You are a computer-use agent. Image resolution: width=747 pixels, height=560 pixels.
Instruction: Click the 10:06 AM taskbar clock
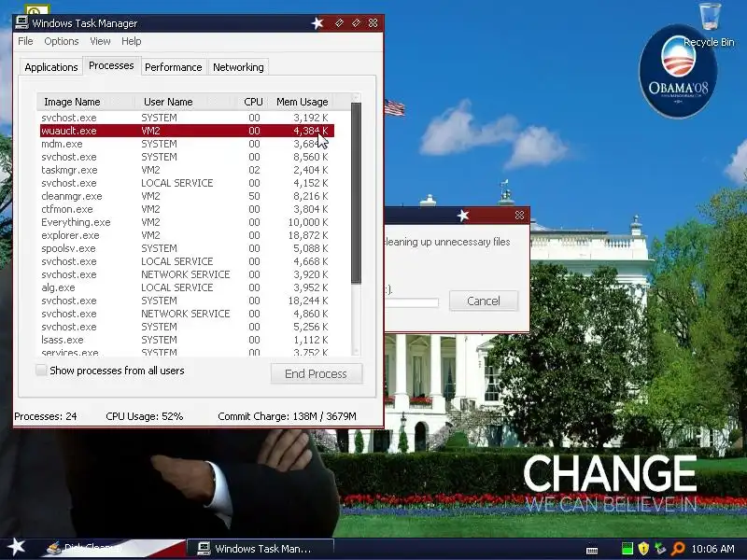[712, 549]
